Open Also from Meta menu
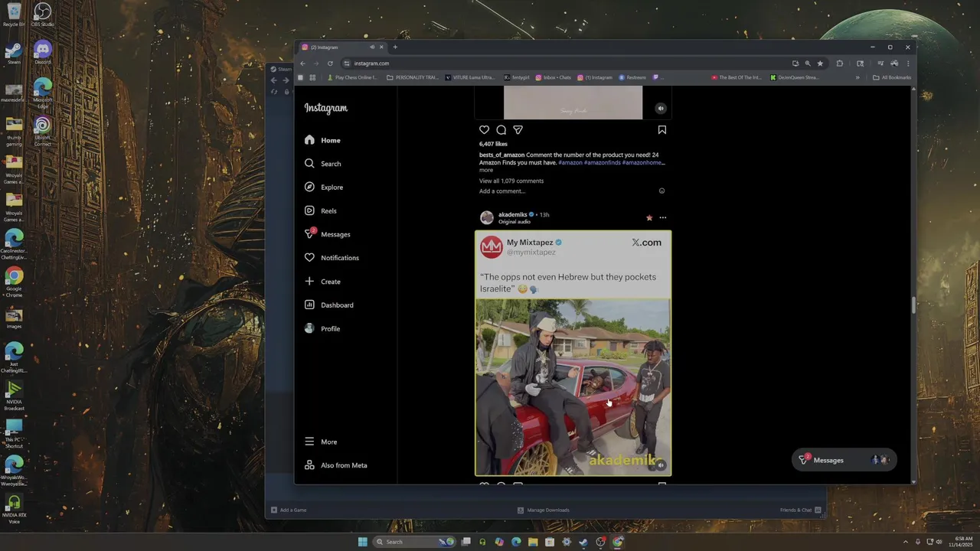Image resolution: width=980 pixels, height=551 pixels. [335, 465]
